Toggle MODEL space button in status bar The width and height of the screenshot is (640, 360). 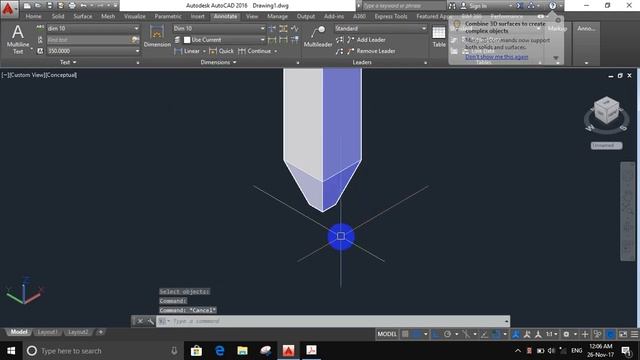click(x=387, y=334)
